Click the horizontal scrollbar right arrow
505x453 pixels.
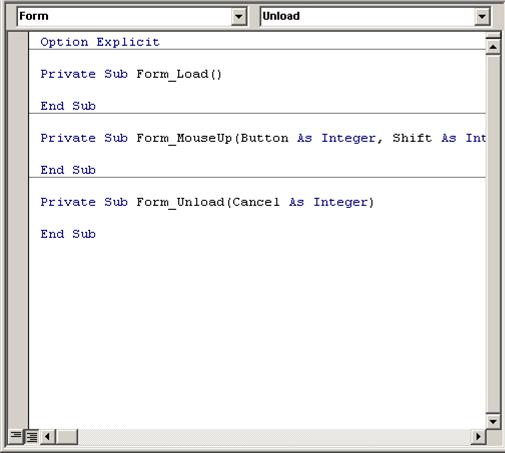(478, 436)
